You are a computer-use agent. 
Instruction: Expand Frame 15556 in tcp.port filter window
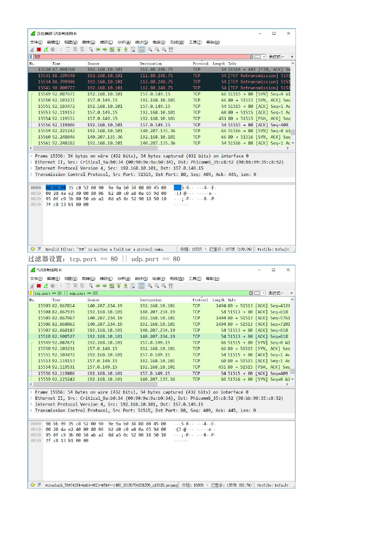coord(31,392)
